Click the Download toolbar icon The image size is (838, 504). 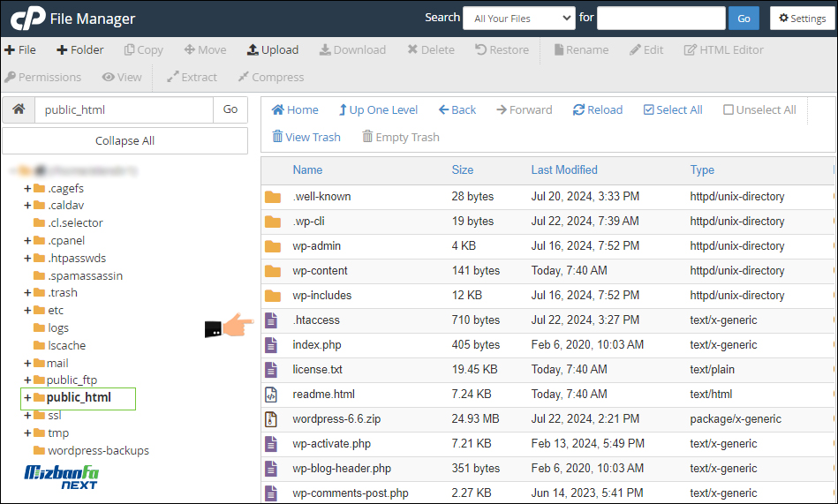tap(325, 49)
